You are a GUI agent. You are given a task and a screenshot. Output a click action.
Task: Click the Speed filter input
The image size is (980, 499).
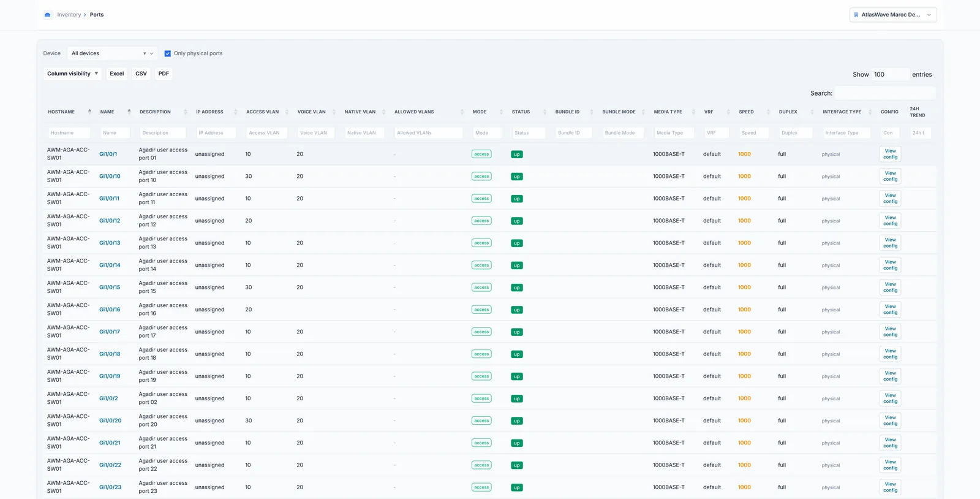point(754,132)
